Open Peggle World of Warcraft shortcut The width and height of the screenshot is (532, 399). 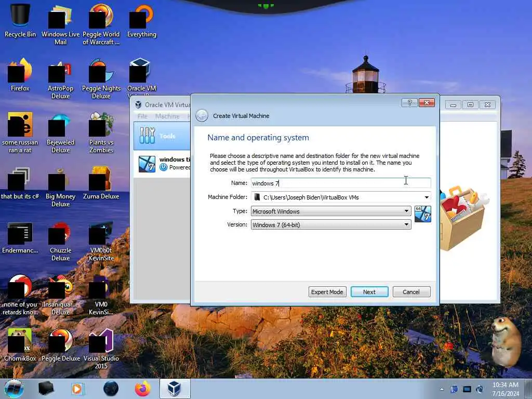coord(101,24)
